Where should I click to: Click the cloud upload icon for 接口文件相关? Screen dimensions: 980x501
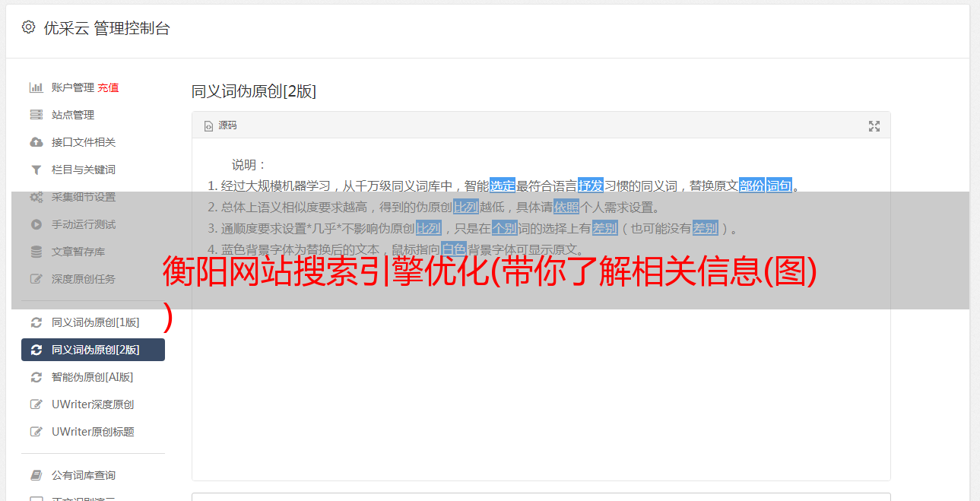click(36, 142)
